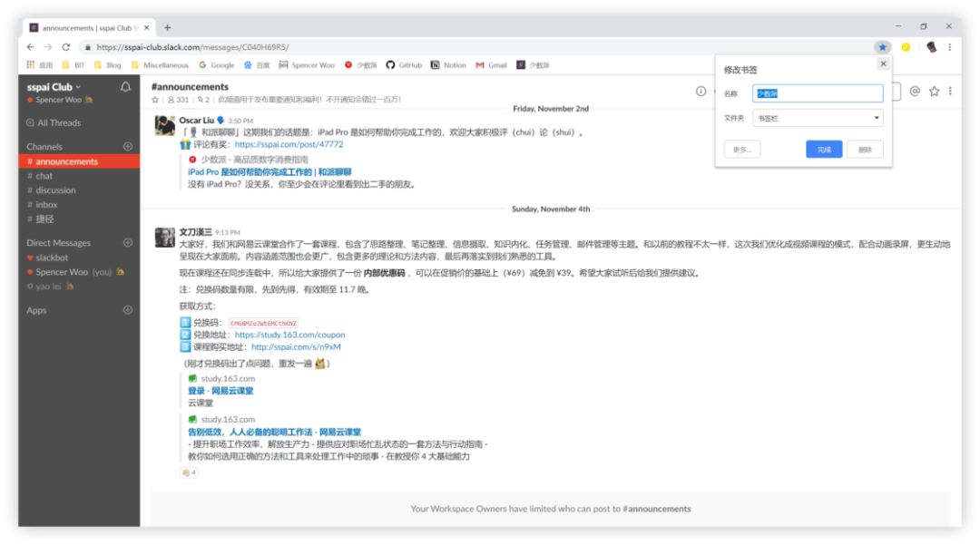
Task: Open the Direct Messages section header
Action: click(x=58, y=243)
